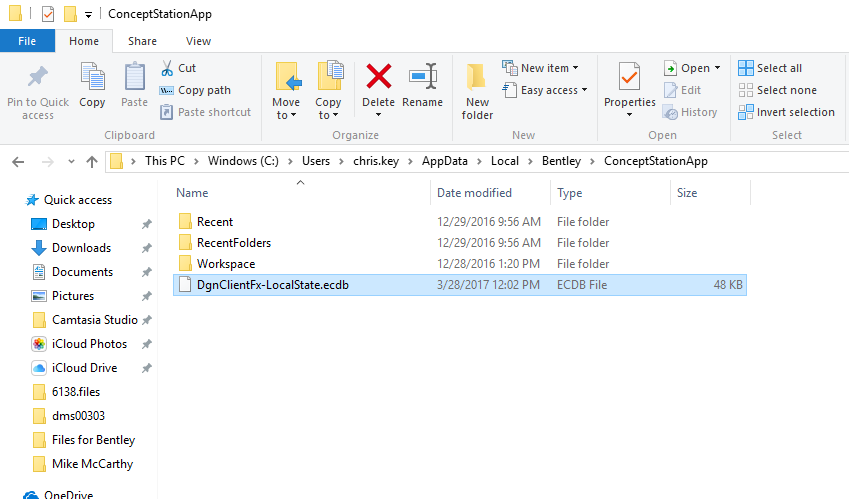Expand chevron after Local in address bar
The height and width of the screenshot is (499, 849).
[x=530, y=161]
